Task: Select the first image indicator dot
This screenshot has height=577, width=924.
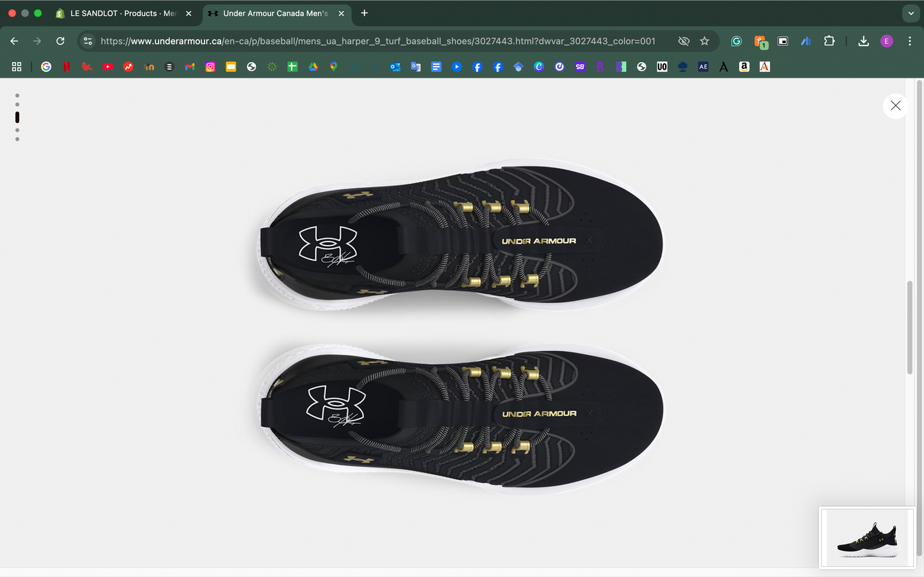Action: (17, 96)
